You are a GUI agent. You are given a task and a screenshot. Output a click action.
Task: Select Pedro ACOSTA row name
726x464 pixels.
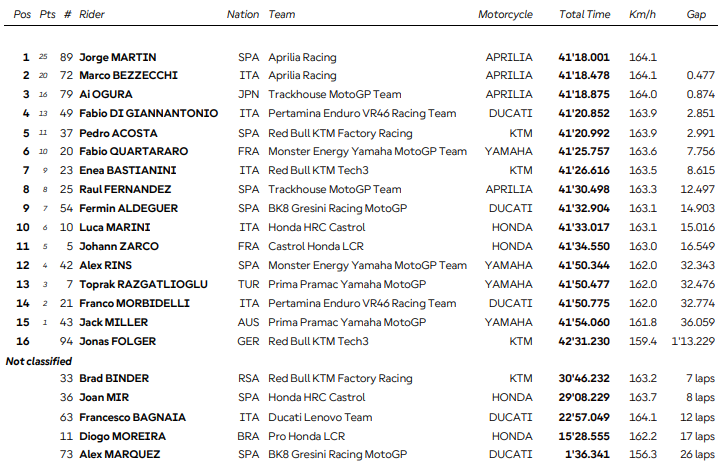tap(118, 133)
